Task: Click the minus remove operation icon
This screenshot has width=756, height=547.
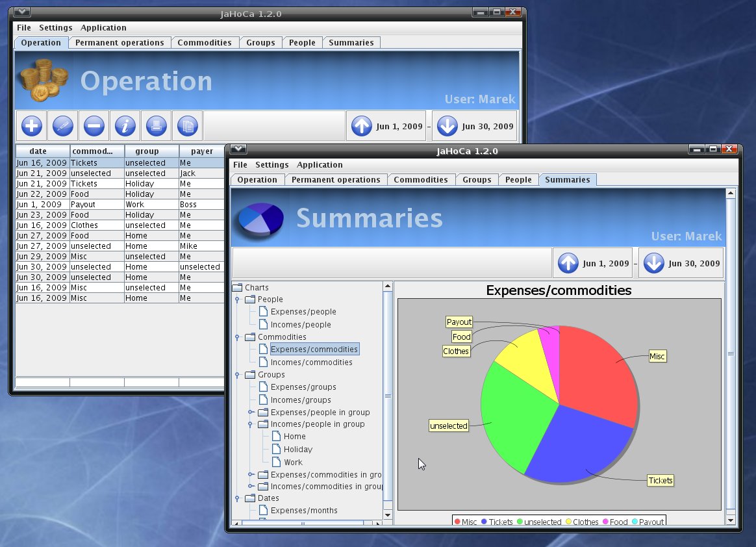Action: (94, 126)
